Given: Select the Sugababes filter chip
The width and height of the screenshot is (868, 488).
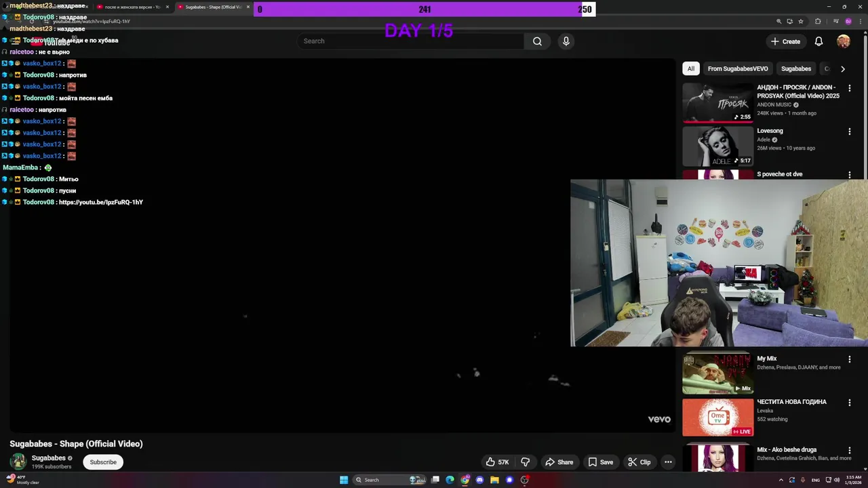Looking at the screenshot, I should (x=796, y=68).
